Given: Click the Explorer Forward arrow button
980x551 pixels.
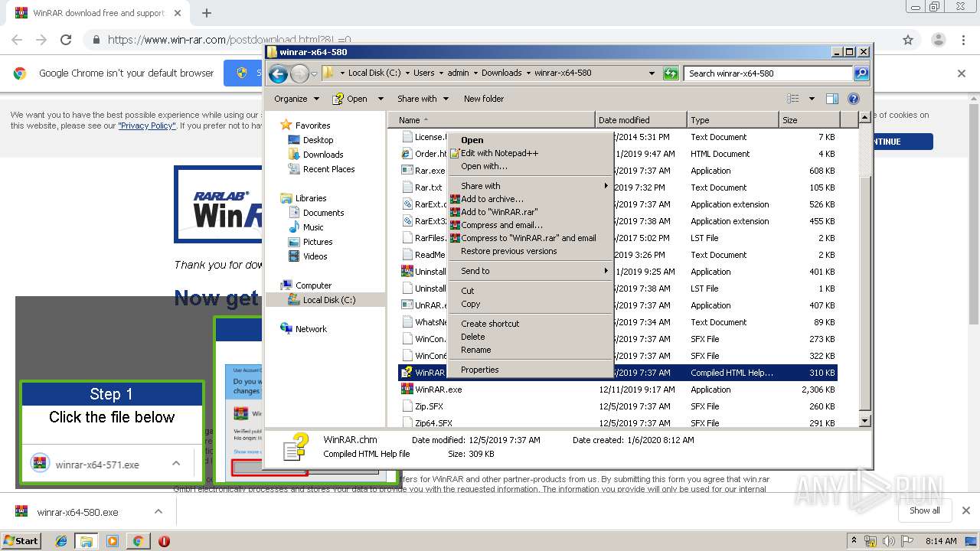Looking at the screenshot, I should click(x=299, y=73).
